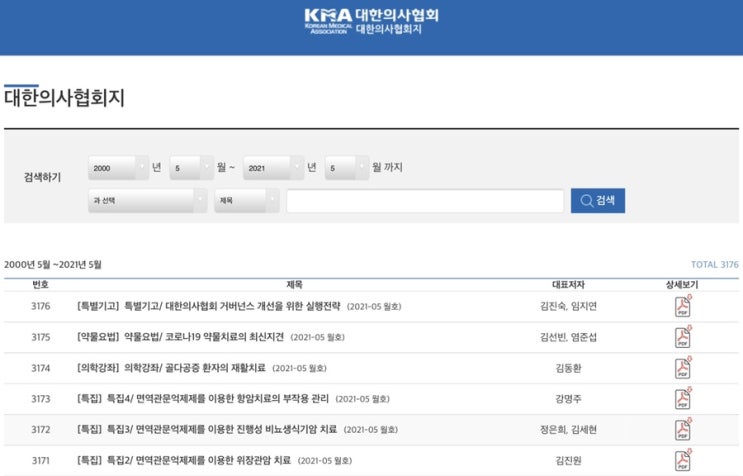Click row number 3171
The image size is (743, 476).
(x=41, y=460)
